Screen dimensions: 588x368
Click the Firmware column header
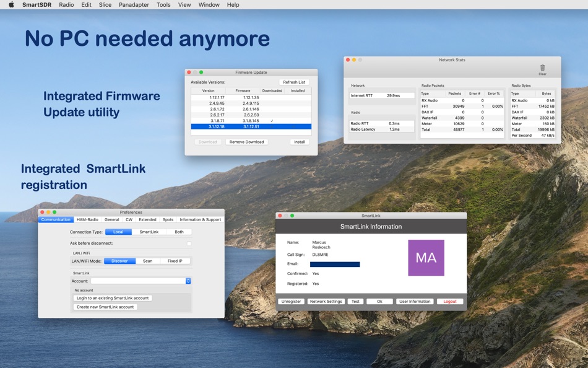(x=243, y=90)
